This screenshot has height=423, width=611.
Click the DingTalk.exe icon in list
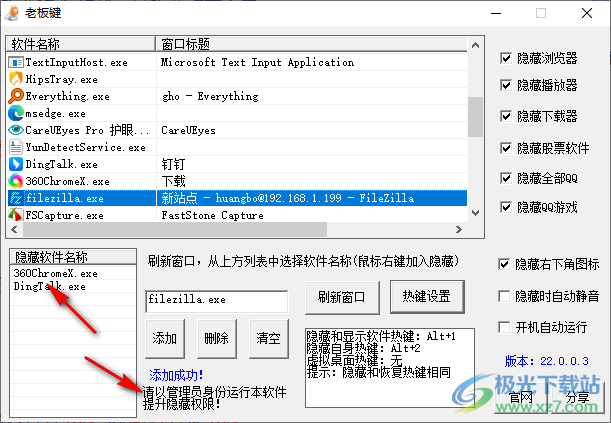pyautogui.click(x=16, y=164)
